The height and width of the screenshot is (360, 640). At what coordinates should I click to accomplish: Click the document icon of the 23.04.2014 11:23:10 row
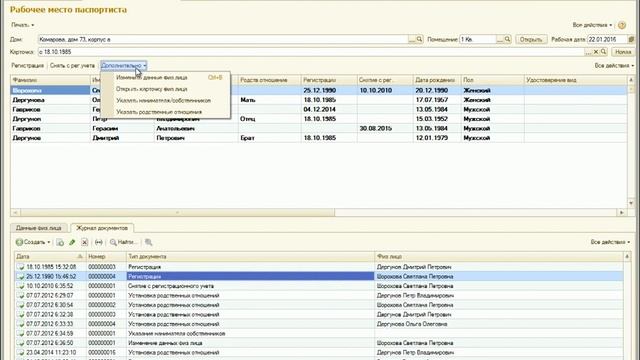[x=21, y=353]
